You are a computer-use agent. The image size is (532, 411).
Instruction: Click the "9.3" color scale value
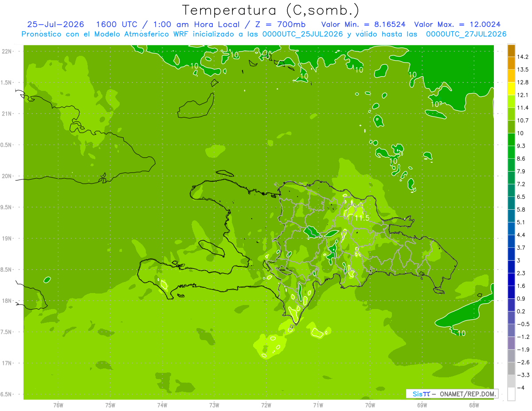[521, 146]
